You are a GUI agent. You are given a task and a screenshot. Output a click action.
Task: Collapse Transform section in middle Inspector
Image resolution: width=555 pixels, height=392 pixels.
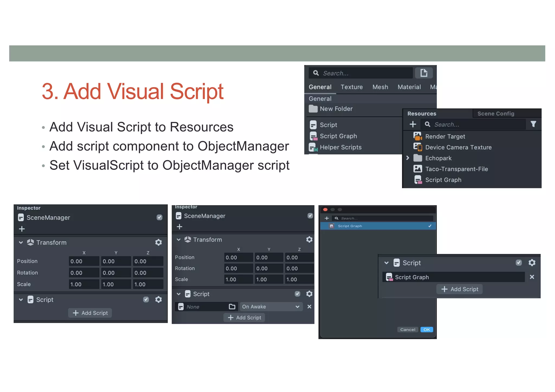coord(179,240)
